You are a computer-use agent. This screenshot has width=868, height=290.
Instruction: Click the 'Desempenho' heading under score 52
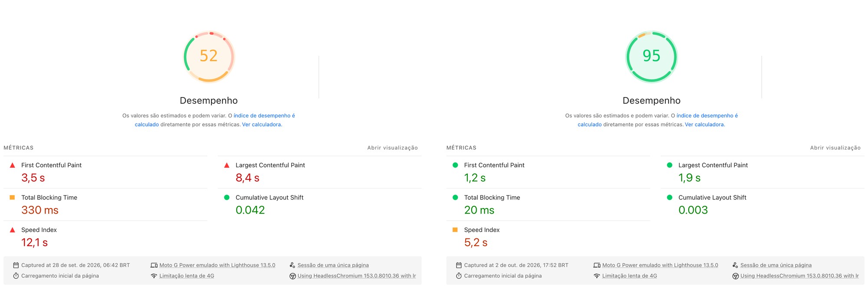(x=209, y=101)
